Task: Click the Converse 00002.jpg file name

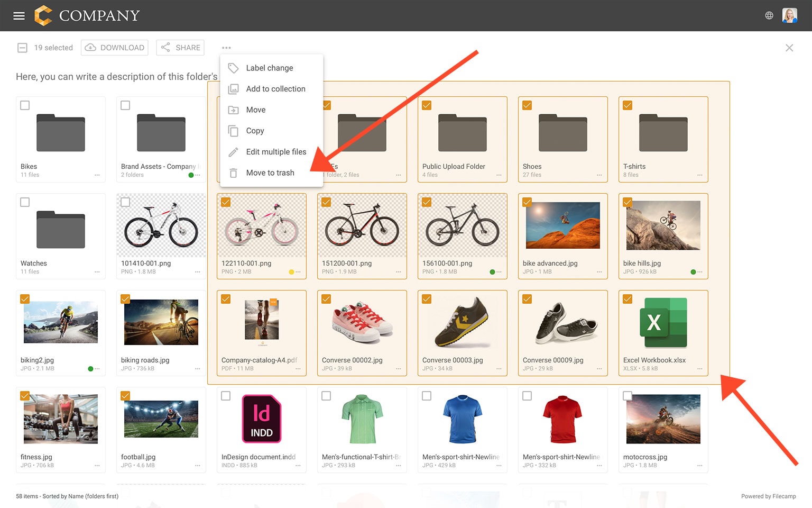Action: click(352, 360)
